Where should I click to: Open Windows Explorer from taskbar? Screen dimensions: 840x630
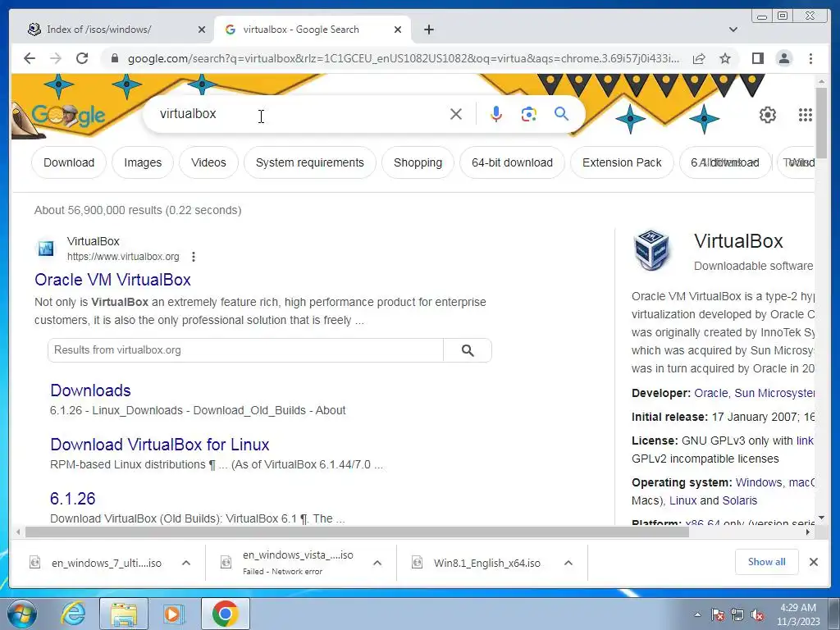(124, 614)
